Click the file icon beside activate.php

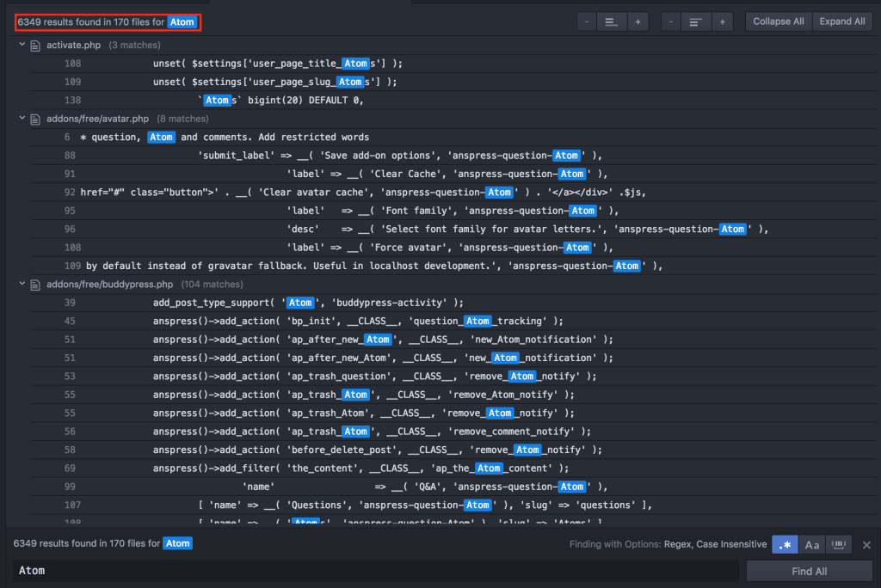(35, 46)
